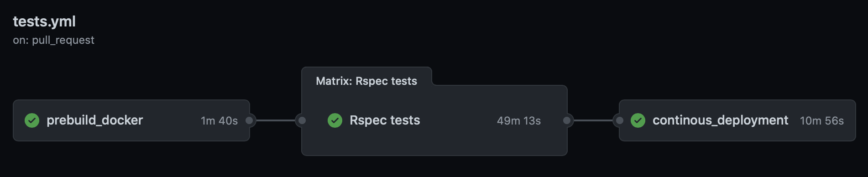Click the line linking prebuild_docker to Matrix
The image size is (868, 177).
tap(275, 120)
